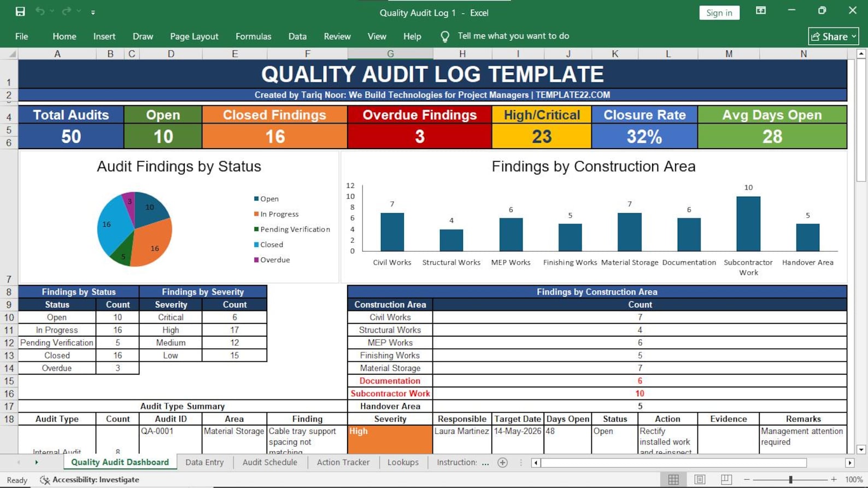Open the Help ribbon tab

click(x=412, y=36)
